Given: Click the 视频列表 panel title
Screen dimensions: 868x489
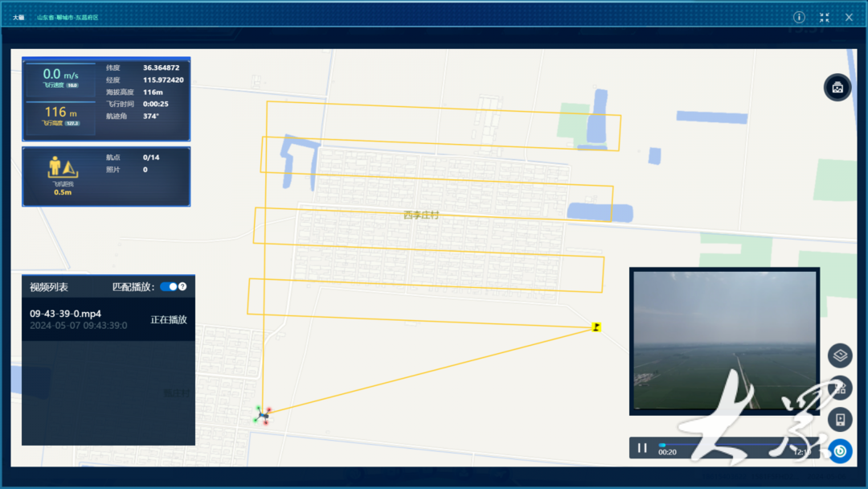Looking at the screenshot, I should coord(49,287).
